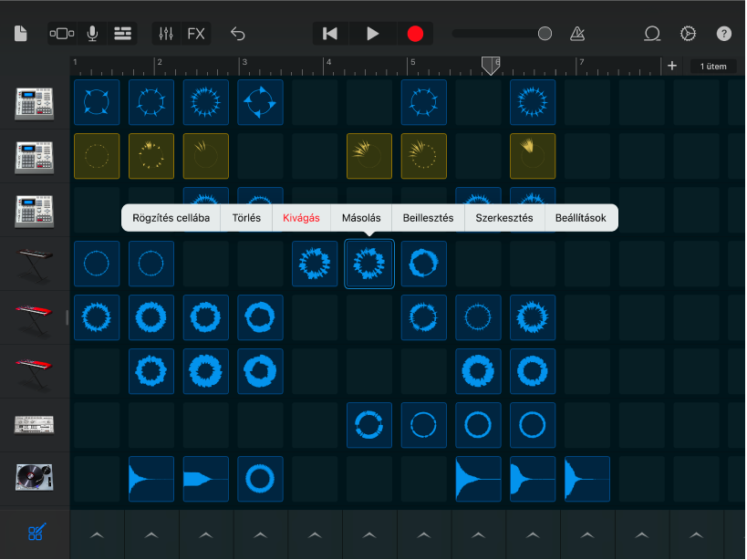Screen dimensions: 747x560
Task: Open the '1 ütem' length popover
Action: (x=713, y=66)
